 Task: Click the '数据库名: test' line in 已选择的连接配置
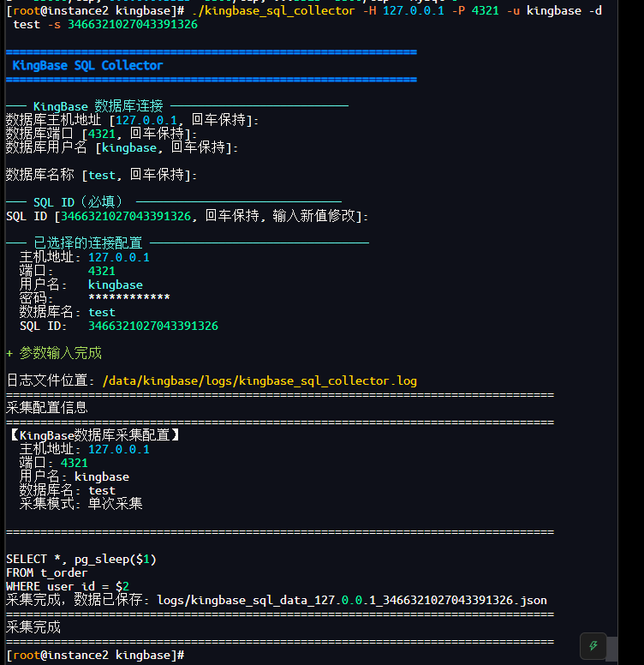68,312
